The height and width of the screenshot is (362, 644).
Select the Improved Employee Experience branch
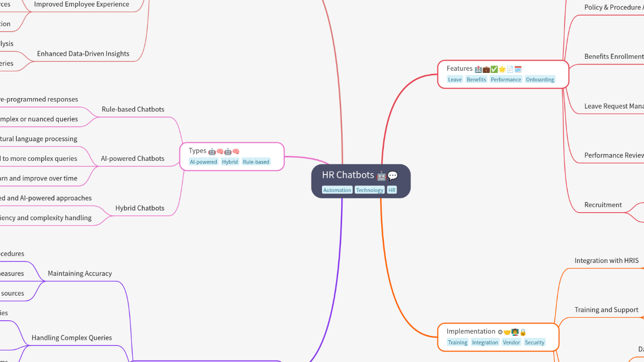[82, 5]
